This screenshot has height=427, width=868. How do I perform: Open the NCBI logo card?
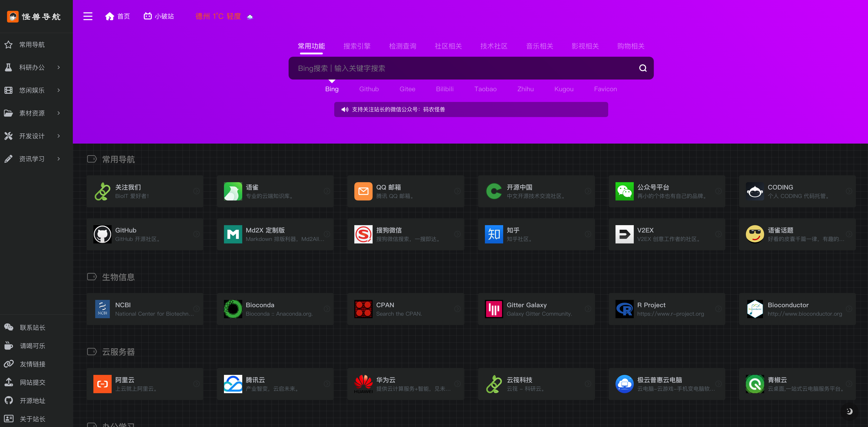(x=102, y=309)
